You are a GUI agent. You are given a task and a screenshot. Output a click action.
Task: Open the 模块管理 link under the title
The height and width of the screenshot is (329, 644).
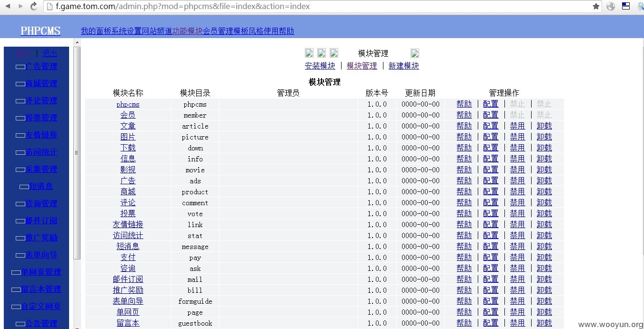(x=362, y=66)
